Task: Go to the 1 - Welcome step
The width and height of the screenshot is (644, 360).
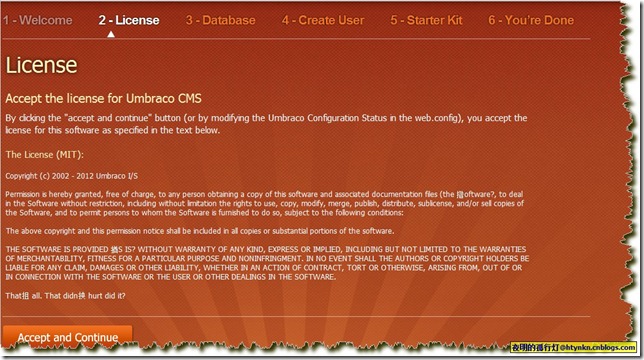Action: (x=38, y=20)
